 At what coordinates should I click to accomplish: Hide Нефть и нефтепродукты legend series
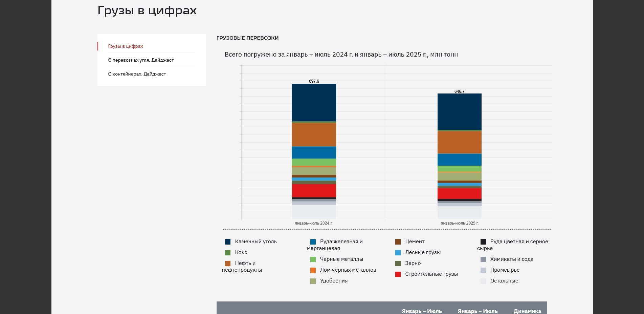tap(228, 264)
